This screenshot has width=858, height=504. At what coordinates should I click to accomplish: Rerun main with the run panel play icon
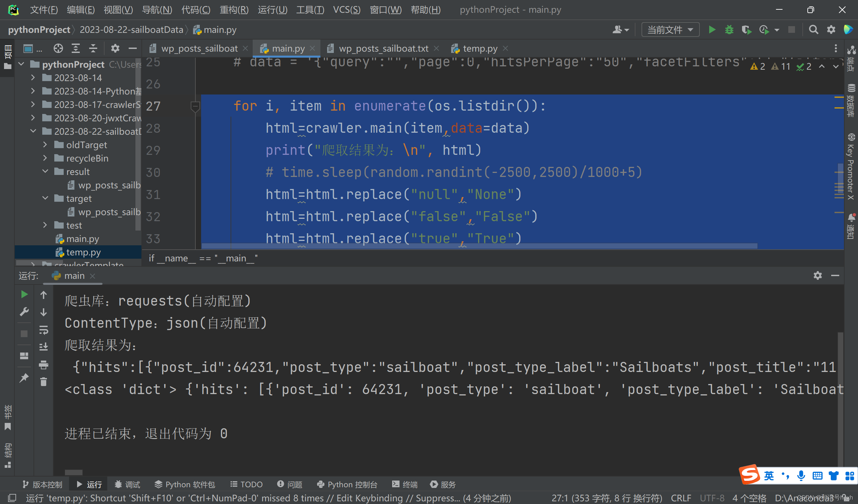point(24,294)
